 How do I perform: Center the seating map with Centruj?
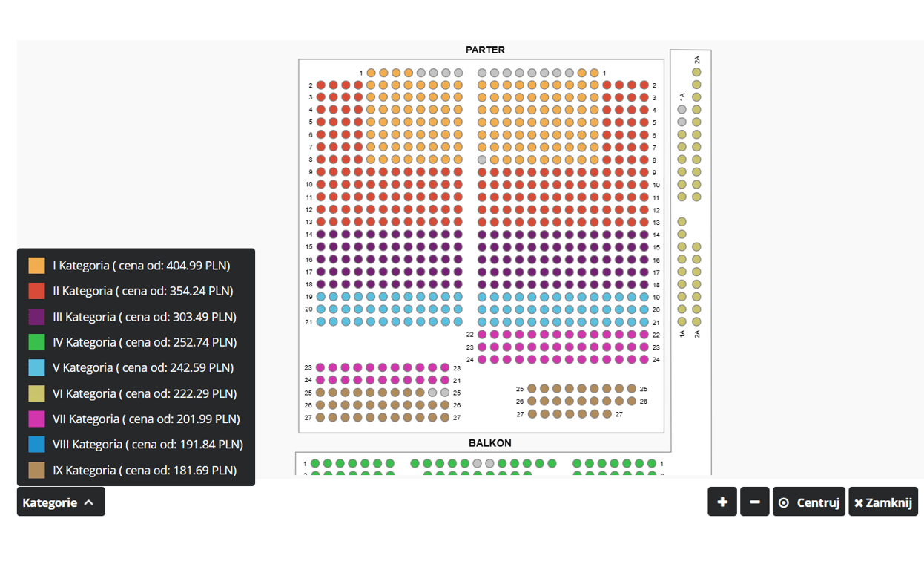808,502
